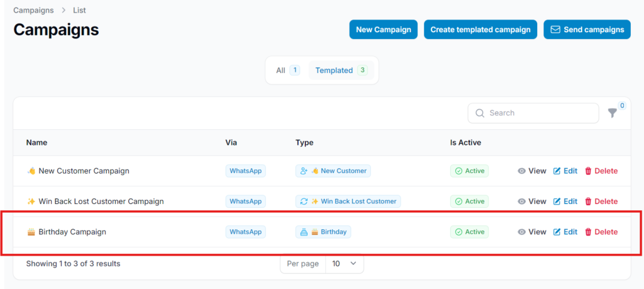Switch to the All tab
This screenshot has width=644, height=289.
coord(287,71)
